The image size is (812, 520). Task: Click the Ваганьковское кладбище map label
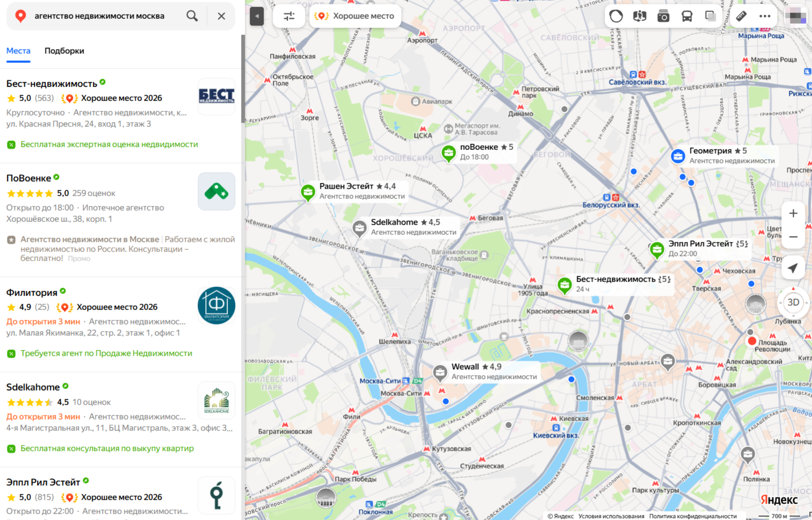pos(454,255)
